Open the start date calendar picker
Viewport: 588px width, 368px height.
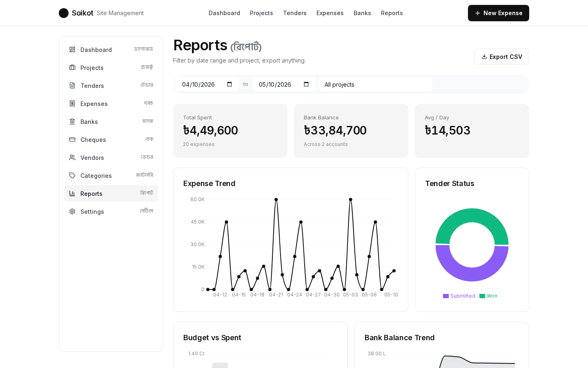click(x=229, y=84)
